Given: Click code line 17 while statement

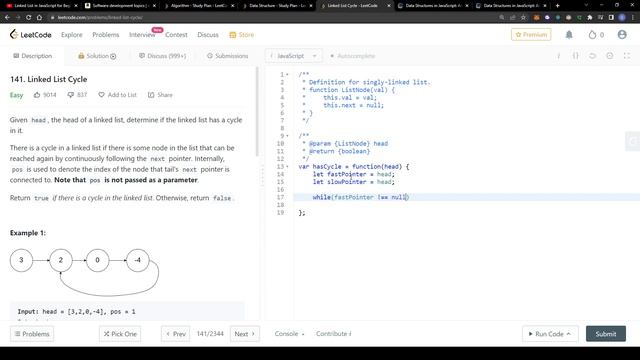Looking at the screenshot, I should [x=360, y=197].
